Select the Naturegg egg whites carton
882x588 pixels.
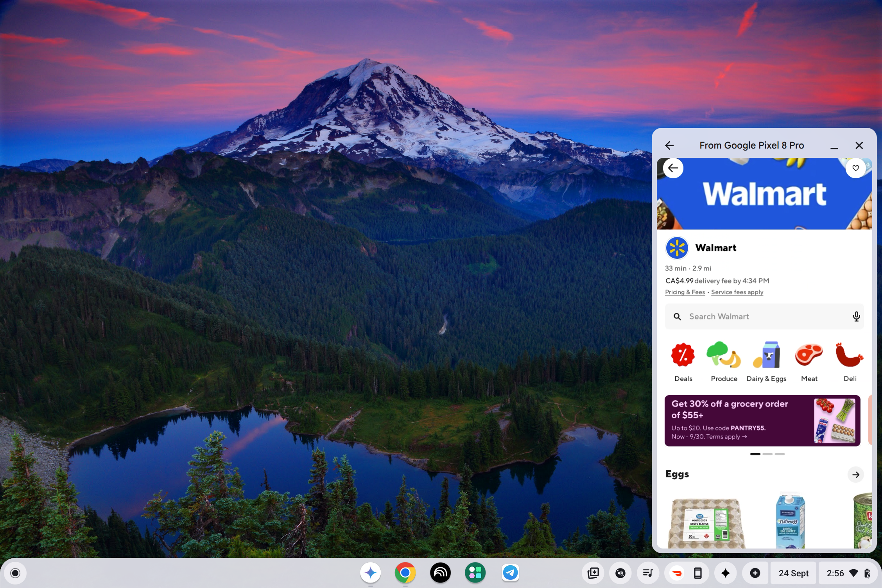click(x=790, y=521)
